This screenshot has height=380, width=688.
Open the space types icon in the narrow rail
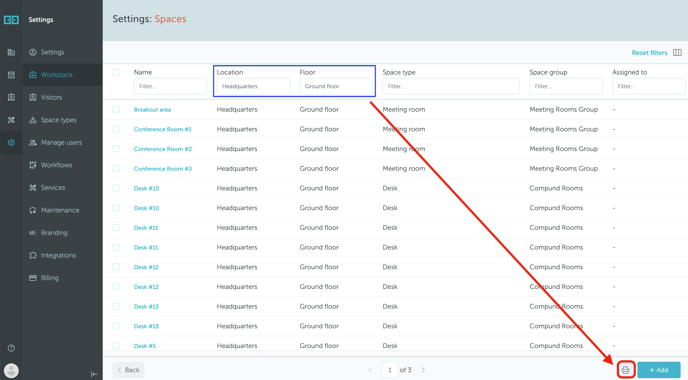(x=11, y=120)
